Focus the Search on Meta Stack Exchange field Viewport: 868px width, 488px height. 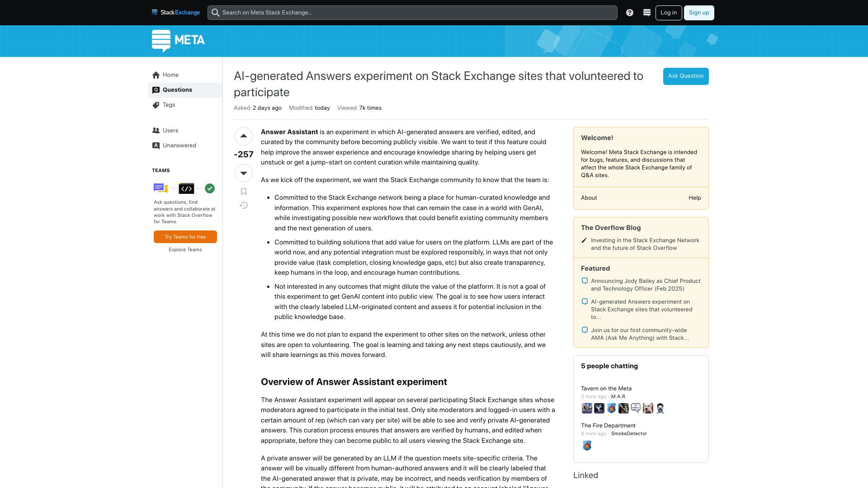point(412,13)
